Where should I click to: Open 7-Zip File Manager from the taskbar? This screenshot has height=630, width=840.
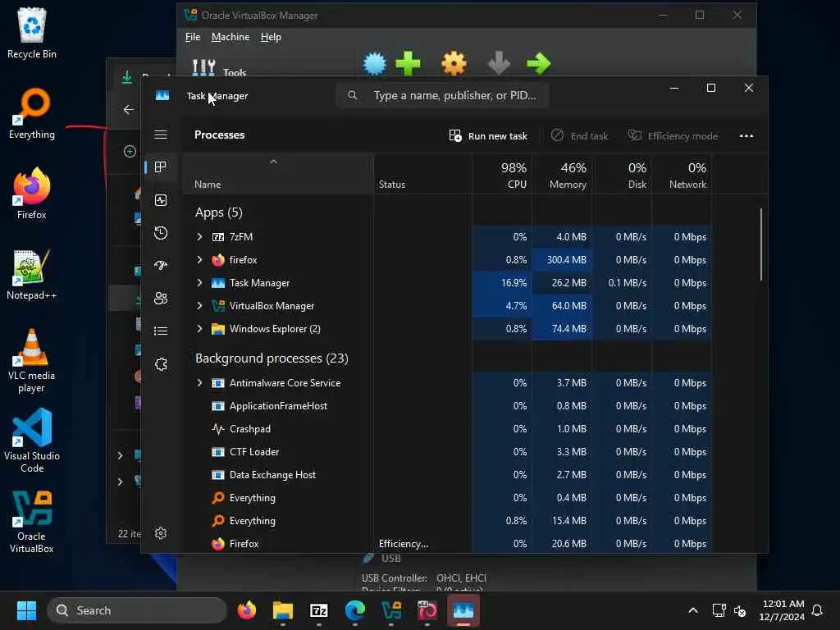(x=319, y=610)
